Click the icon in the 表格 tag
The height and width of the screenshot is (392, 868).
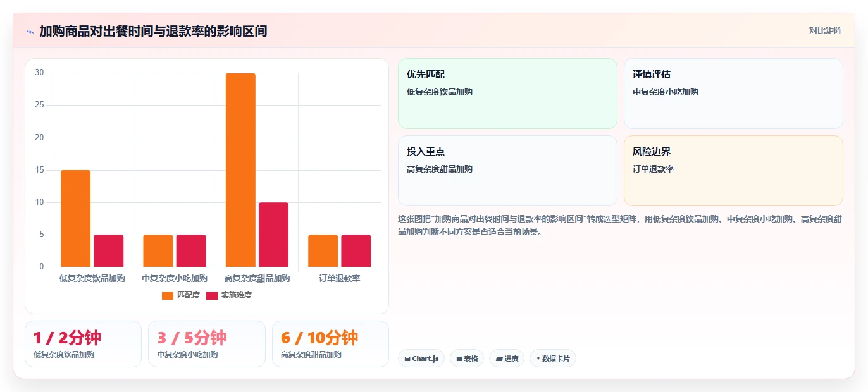tap(459, 358)
